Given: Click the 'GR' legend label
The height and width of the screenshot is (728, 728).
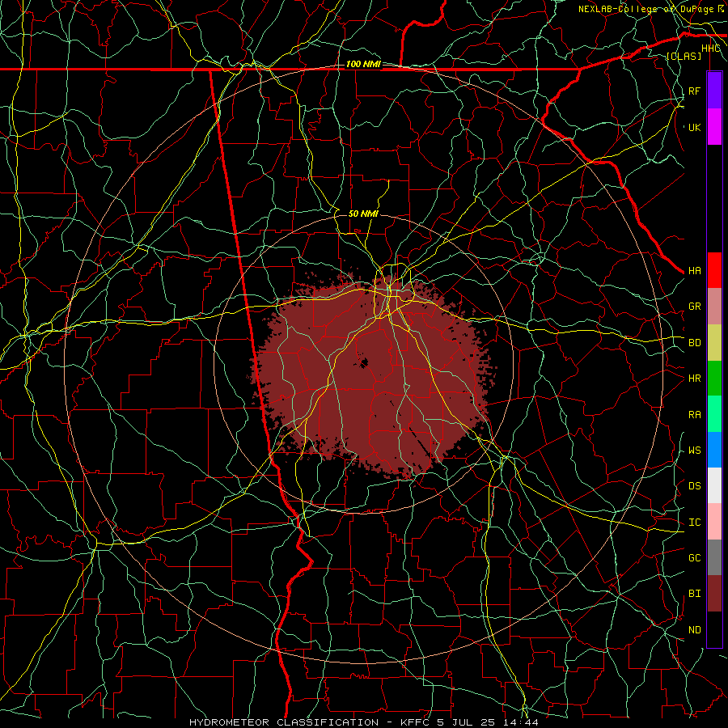Looking at the screenshot, I should 694,307.
